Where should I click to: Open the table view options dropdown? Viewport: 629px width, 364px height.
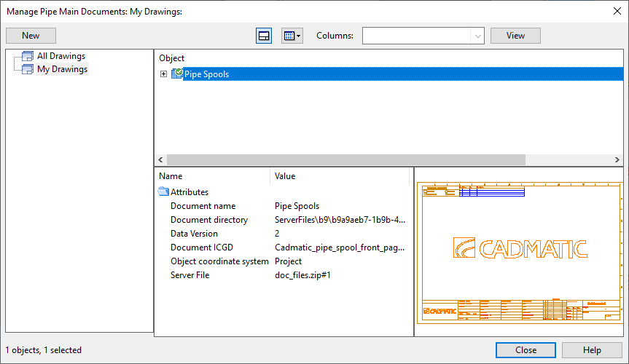(292, 36)
